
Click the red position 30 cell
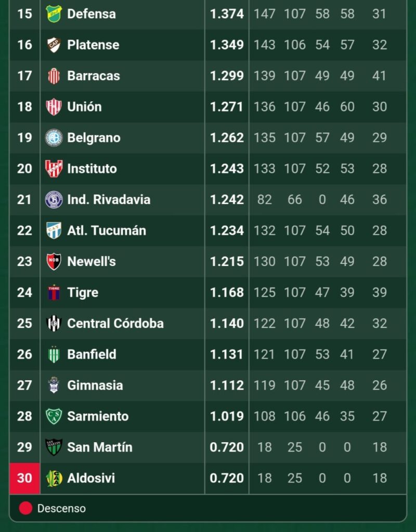[25, 478]
